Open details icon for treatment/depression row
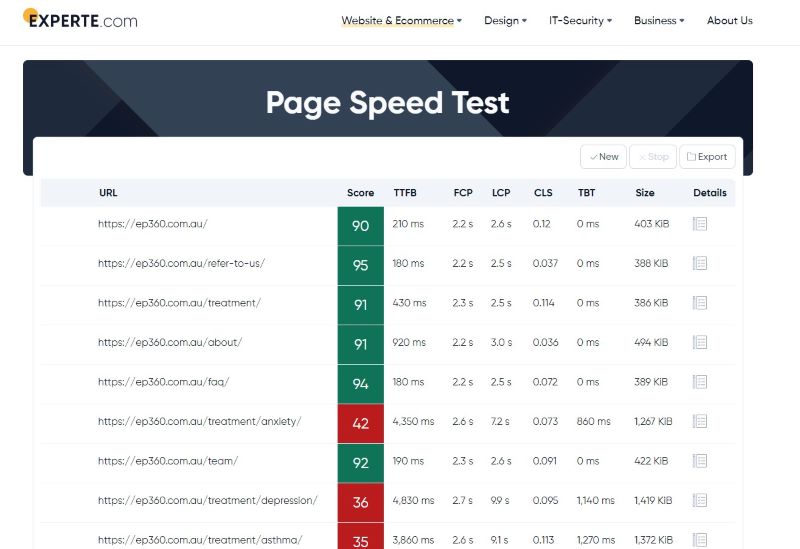 tap(699, 501)
